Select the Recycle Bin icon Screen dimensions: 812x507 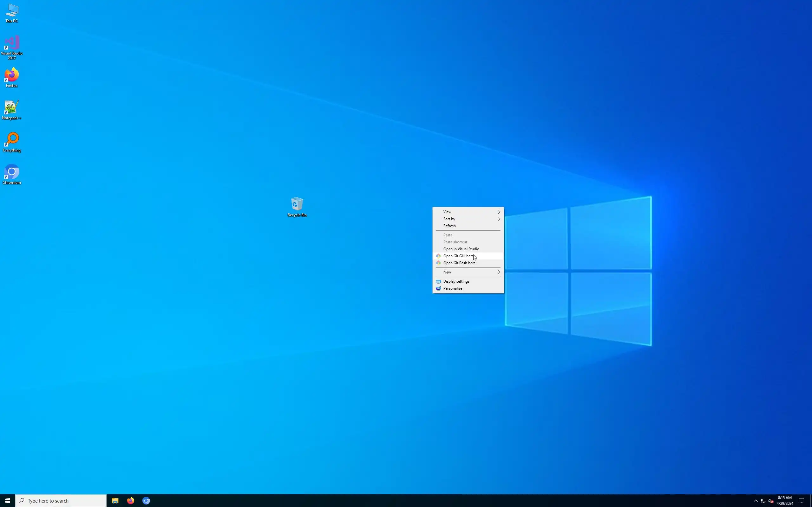[297, 206]
